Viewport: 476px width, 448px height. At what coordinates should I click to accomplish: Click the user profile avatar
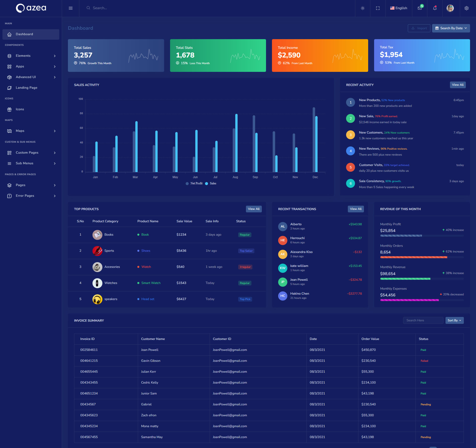tap(450, 8)
